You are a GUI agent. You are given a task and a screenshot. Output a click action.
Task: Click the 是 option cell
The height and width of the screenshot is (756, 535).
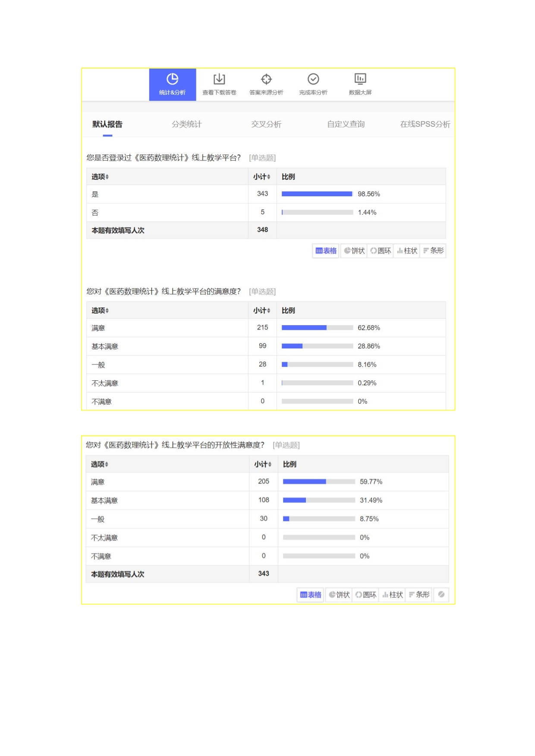167,194
